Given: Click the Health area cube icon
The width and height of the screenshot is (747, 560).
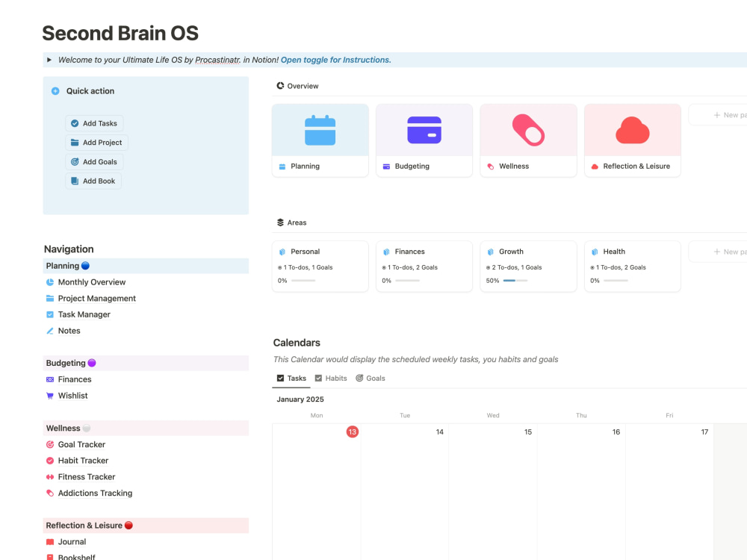Looking at the screenshot, I should [x=595, y=252].
